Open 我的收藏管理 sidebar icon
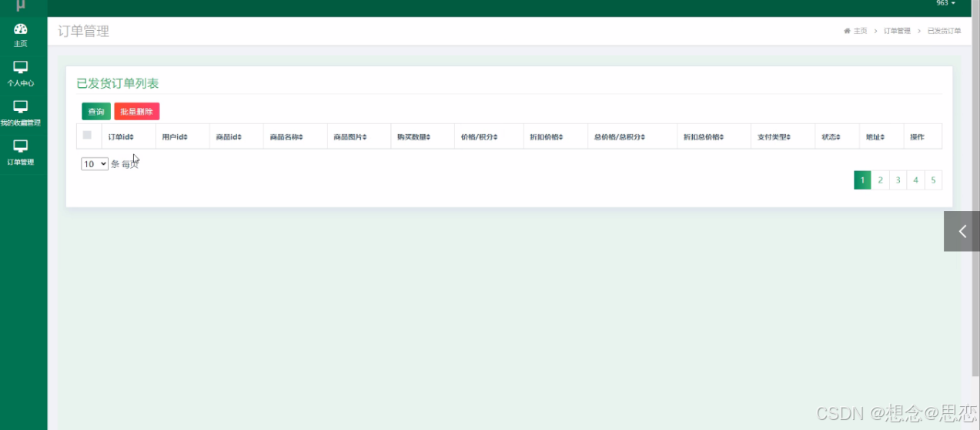The width and height of the screenshot is (980, 430). click(21, 107)
